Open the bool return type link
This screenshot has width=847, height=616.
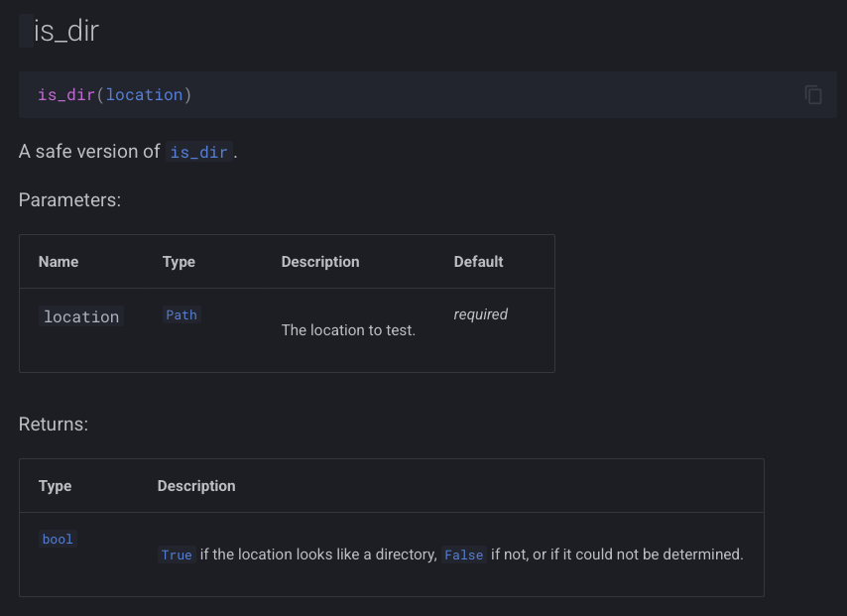coord(58,540)
